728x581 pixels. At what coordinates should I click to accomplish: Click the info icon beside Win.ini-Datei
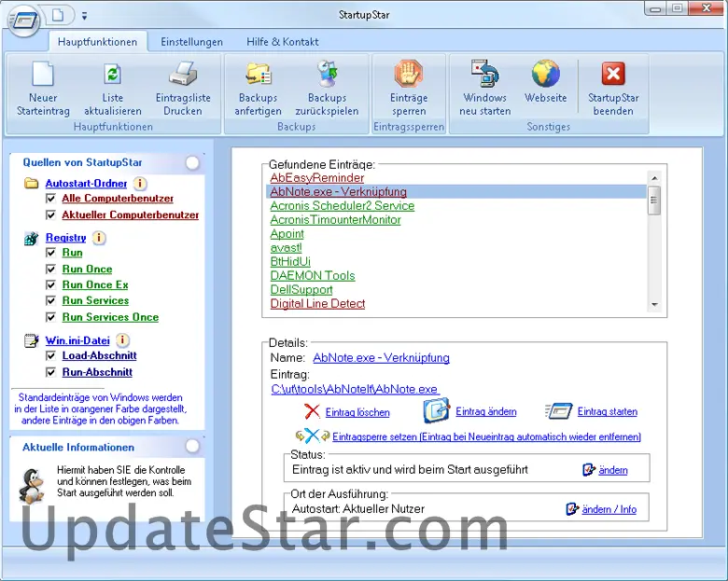coord(122,340)
